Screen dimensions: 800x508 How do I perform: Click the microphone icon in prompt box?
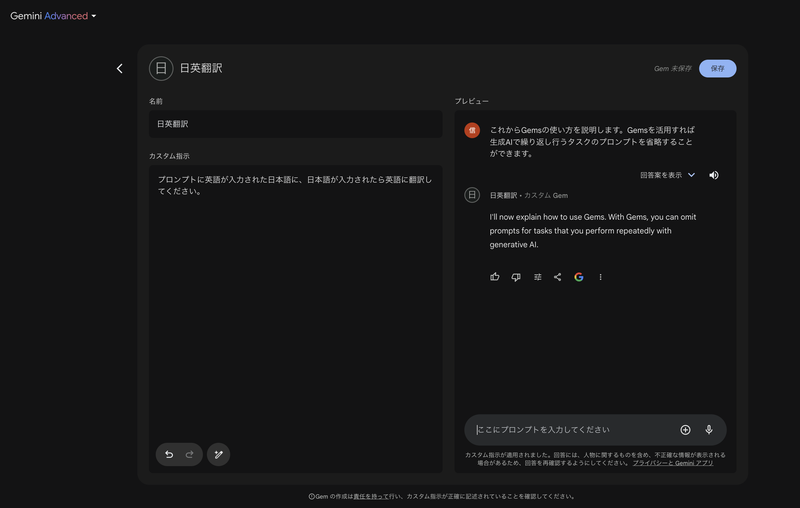click(x=709, y=430)
